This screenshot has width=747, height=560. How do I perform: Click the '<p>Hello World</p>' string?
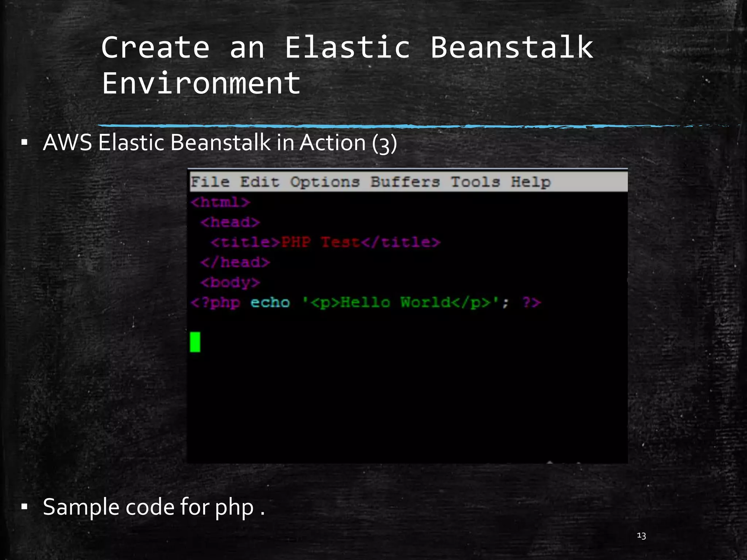(400, 303)
